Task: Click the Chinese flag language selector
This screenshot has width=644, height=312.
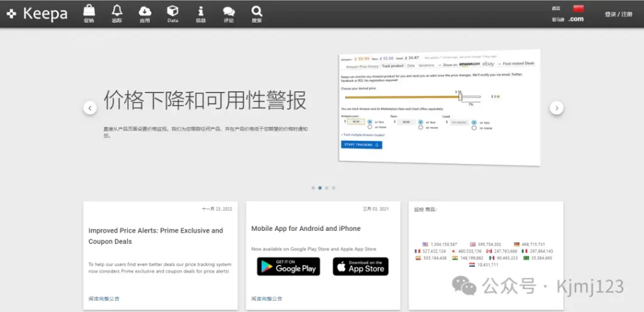Action: [579, 8]
